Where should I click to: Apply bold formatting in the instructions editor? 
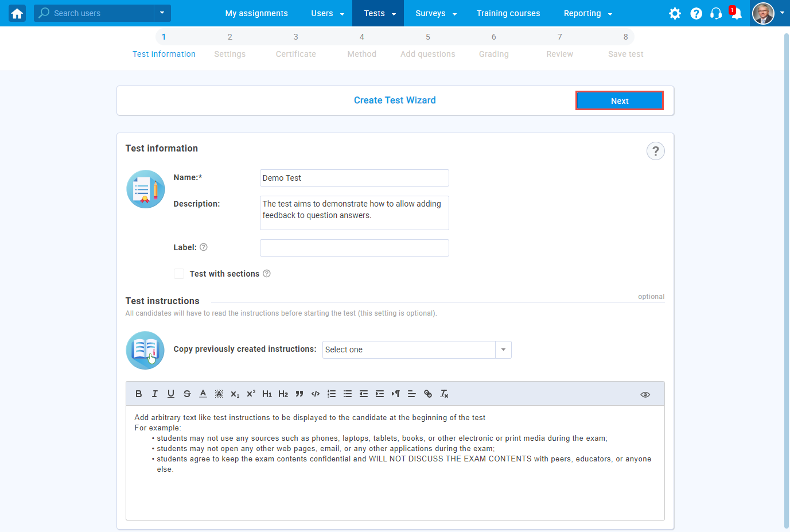[x=138, y=394]
